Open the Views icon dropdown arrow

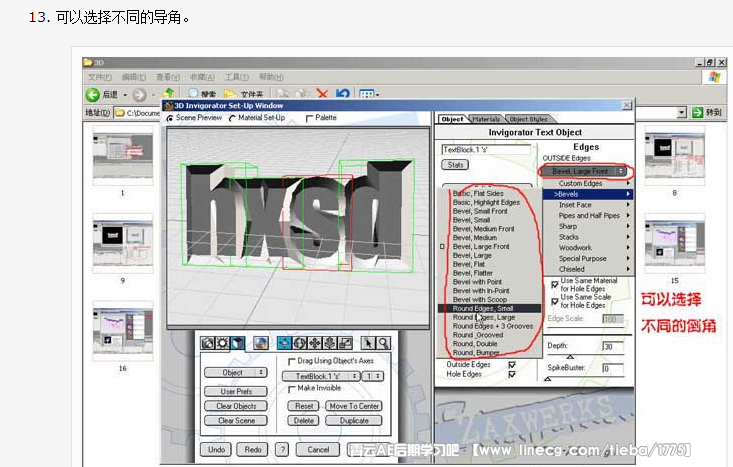click(377, 95)
